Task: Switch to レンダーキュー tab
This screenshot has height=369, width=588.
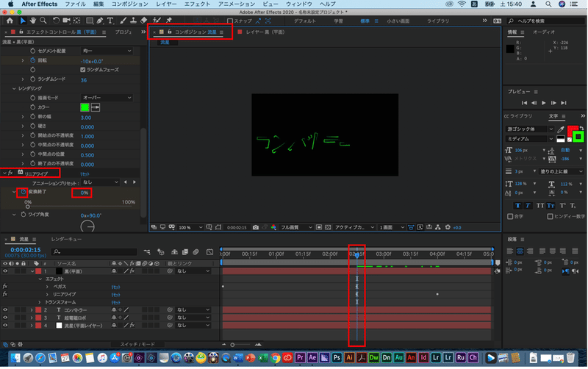Action: coord(66,239)
